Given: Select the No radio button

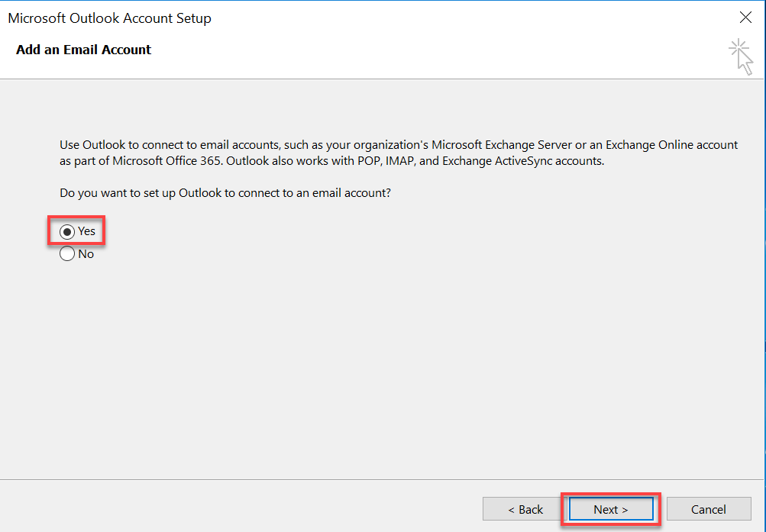Looking at the screenshot, I should (x=67, y=254).
